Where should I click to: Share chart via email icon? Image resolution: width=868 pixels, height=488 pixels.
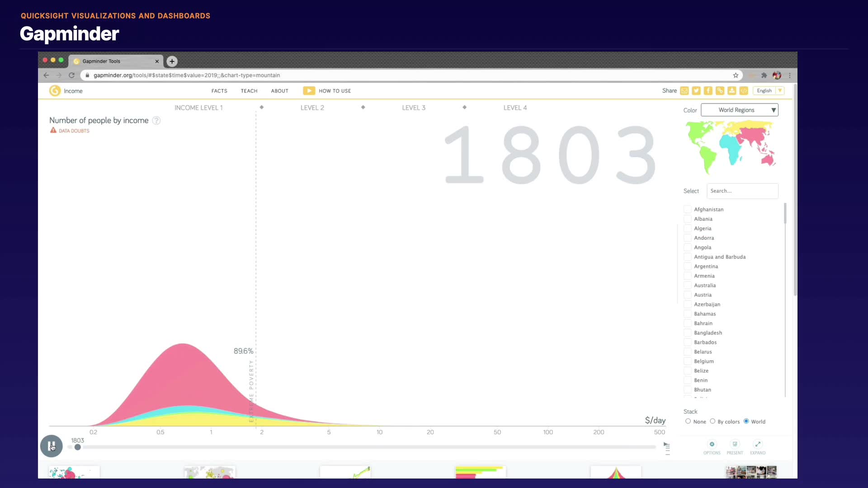[684, 91]
